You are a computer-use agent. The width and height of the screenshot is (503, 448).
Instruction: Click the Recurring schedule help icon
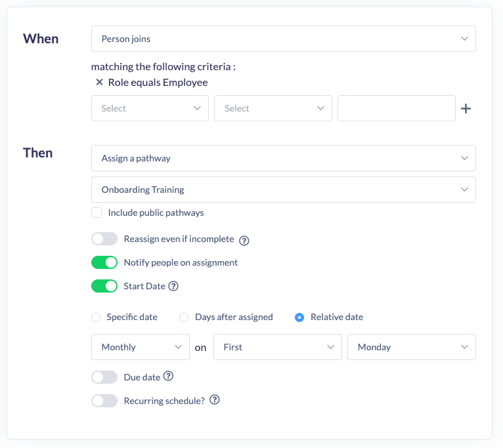[214, 399]
